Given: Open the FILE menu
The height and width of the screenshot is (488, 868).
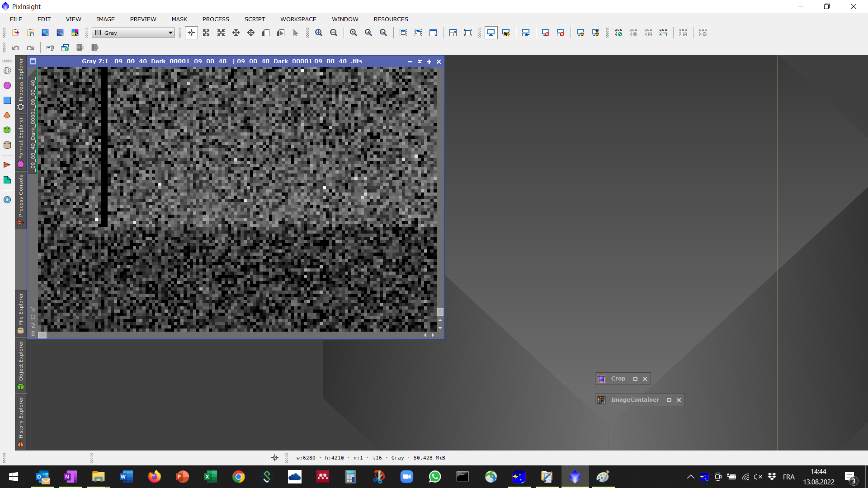Looking at the screenshot, I should pos(16,19).
